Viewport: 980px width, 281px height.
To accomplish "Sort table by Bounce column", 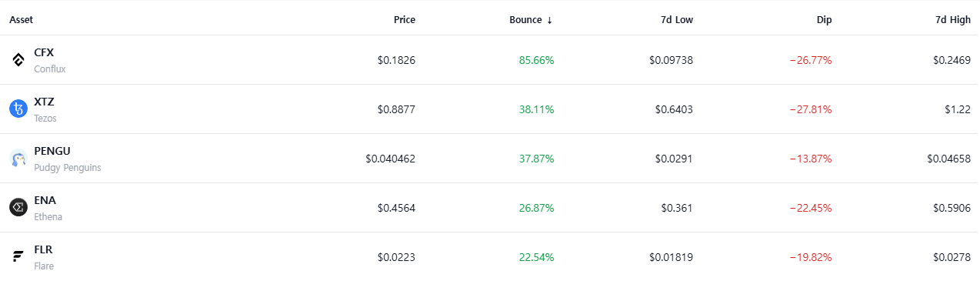I will [531, 20].
